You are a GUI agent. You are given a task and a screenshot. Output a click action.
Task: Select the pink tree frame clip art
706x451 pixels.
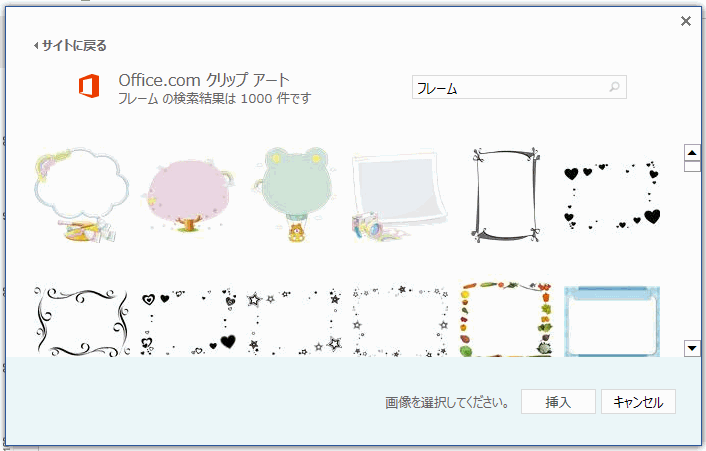[x=189, y=195]
